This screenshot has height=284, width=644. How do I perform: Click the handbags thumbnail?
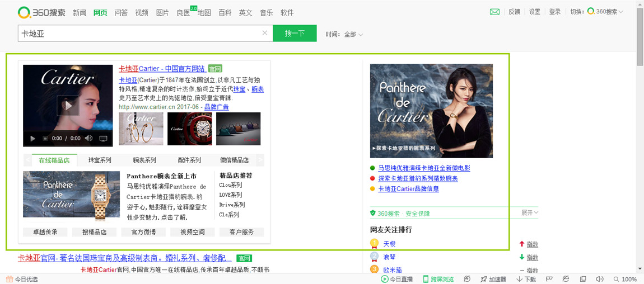pyautogui.click(x=238, y=129)
